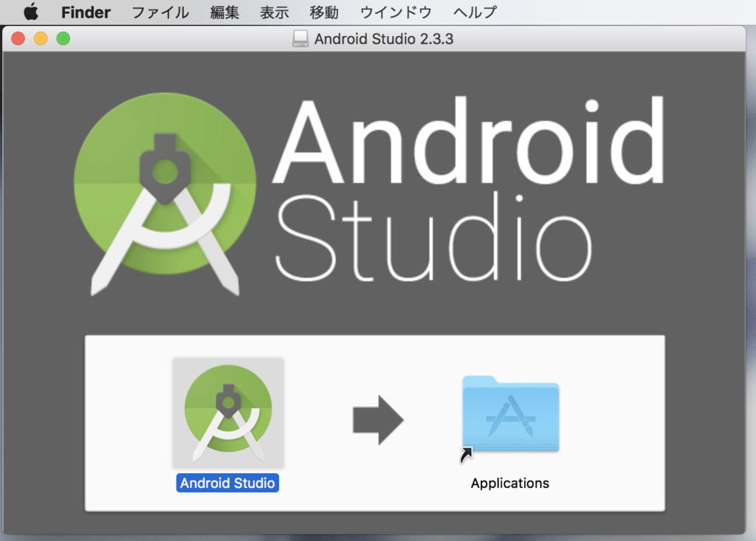
Task: Click the Applications folder label
Action: click(x=510, y=483)
